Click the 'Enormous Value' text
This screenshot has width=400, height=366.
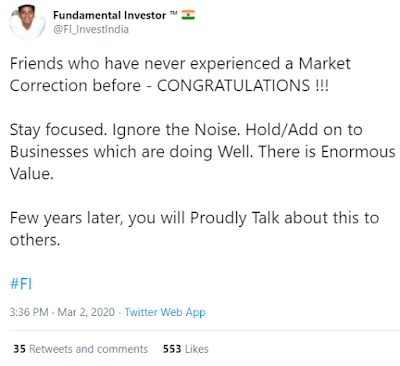202,163
